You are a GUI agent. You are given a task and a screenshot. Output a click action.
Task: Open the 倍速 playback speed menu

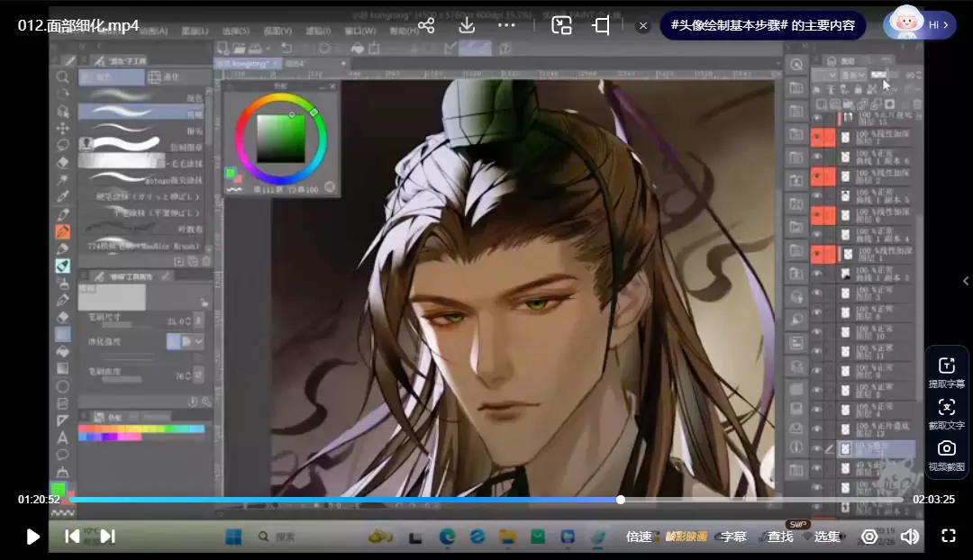click(639, 537)
